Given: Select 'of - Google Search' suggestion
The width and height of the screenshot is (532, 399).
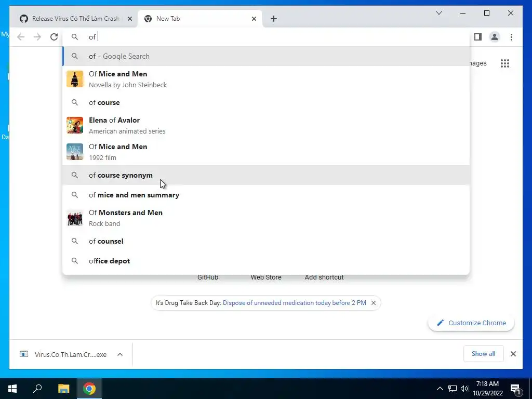Looking at the screenshot, I should [x=267, y=56].
